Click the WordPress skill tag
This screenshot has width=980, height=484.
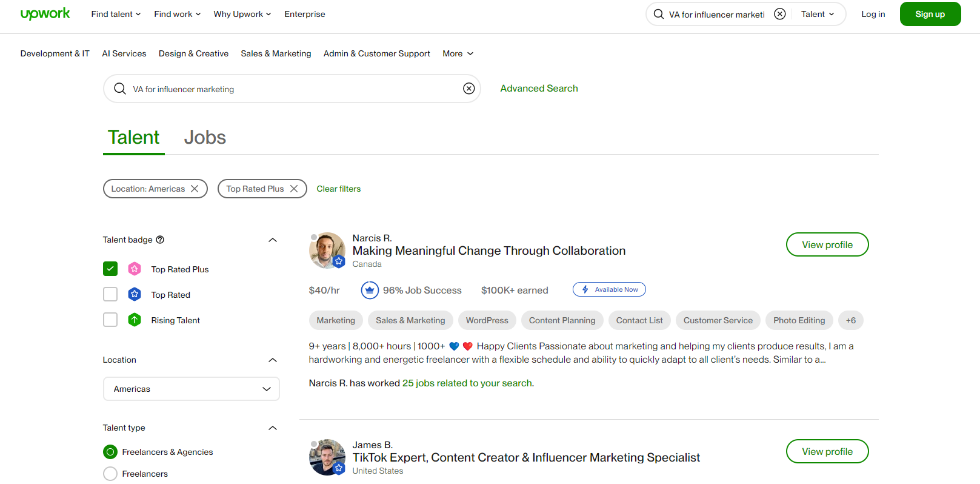pos(487,320)
